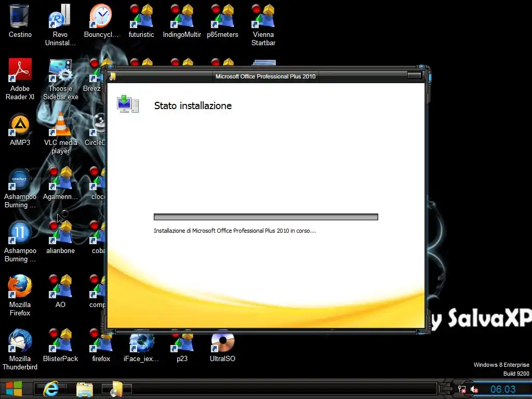Select the futuristic desktop shortcut
Viewport: 532px width, 399px height.
(141, 21)
